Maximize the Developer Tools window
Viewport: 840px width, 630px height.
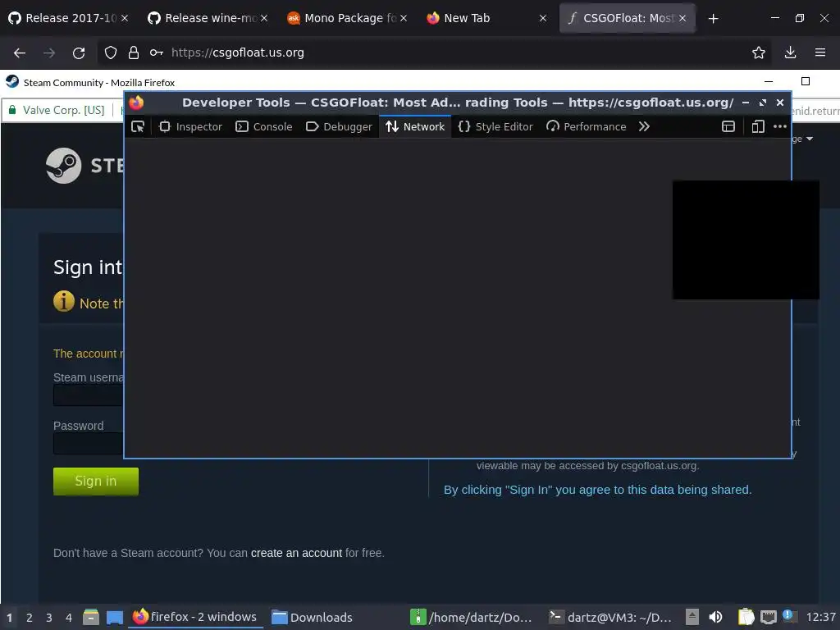click(763, 103)
